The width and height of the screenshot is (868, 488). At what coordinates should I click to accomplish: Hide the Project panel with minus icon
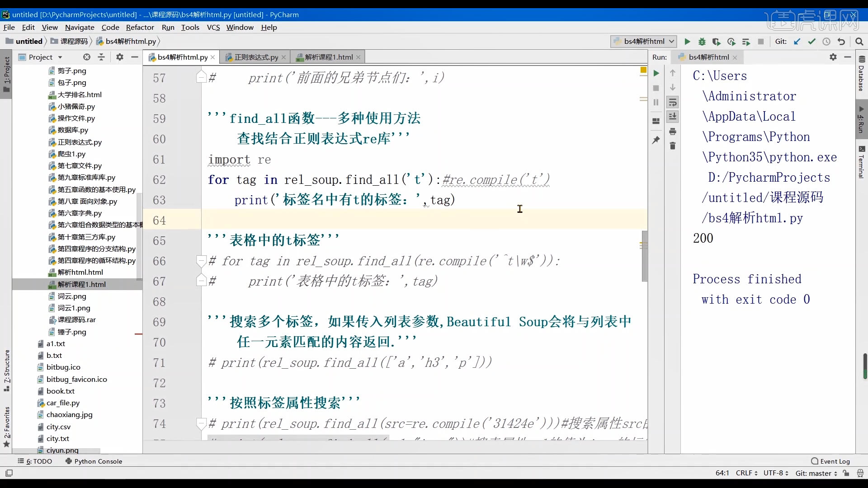pos(134,57)
